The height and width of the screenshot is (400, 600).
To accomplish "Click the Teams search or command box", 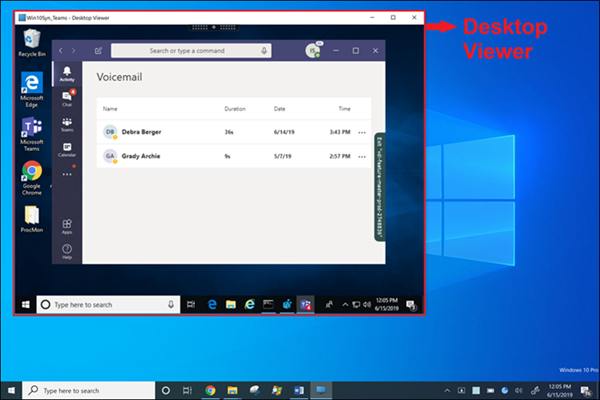I will pyautogui.click(x=185, y=50).
